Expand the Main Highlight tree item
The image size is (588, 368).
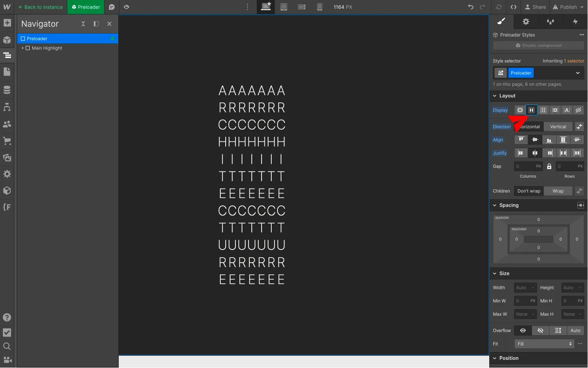click(22, 48)
